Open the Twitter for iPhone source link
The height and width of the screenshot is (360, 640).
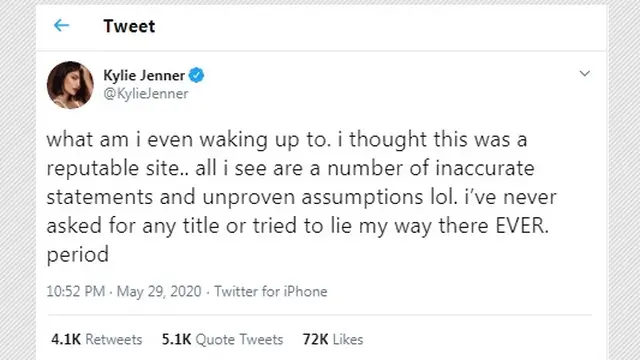point(271,291)
